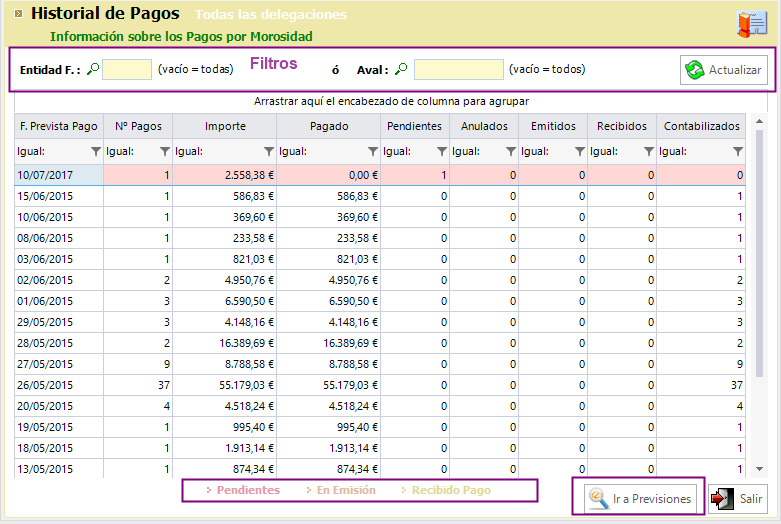Screen dimensions: 781x524
Task: Click the Importe cell 55.179,03 €
Action: point(225,385)
